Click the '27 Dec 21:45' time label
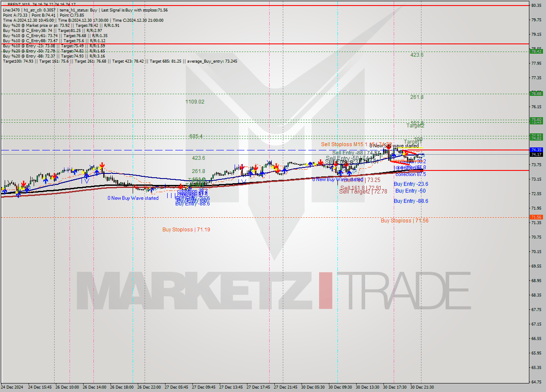 [x=286, y=387]
